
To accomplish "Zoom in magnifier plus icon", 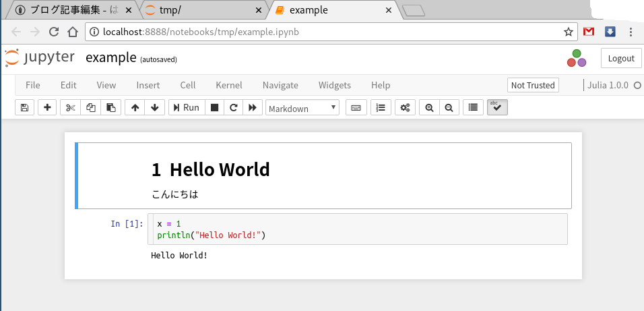I will 429,107.
